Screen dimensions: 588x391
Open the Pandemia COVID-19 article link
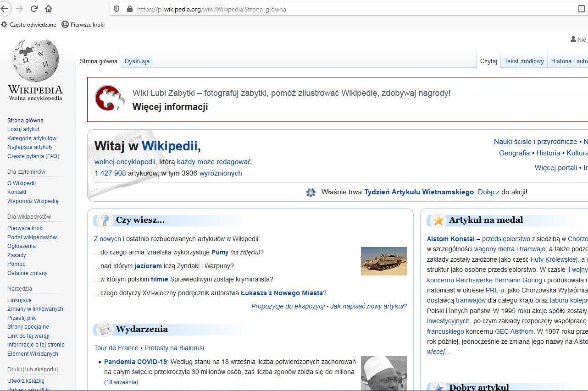[x=135, y=362]
